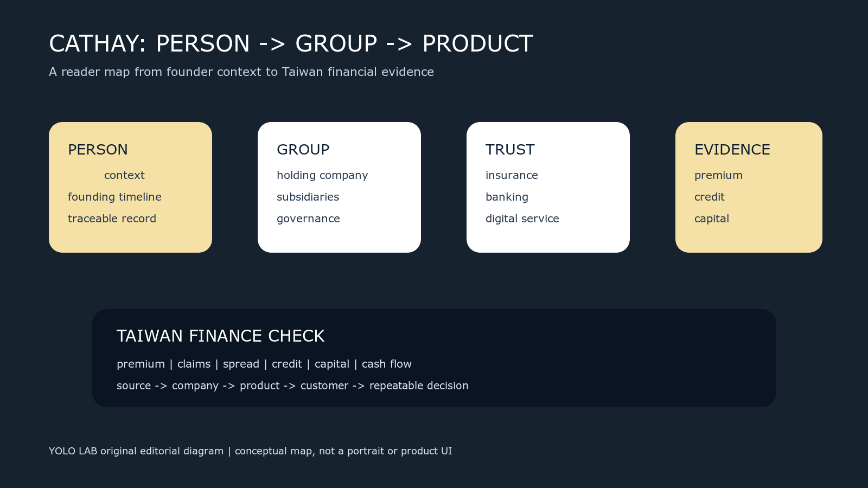The image size is (868, 488).
Task: Click 'capital' in EVIDENCE card
Action: tap(711, 219)
